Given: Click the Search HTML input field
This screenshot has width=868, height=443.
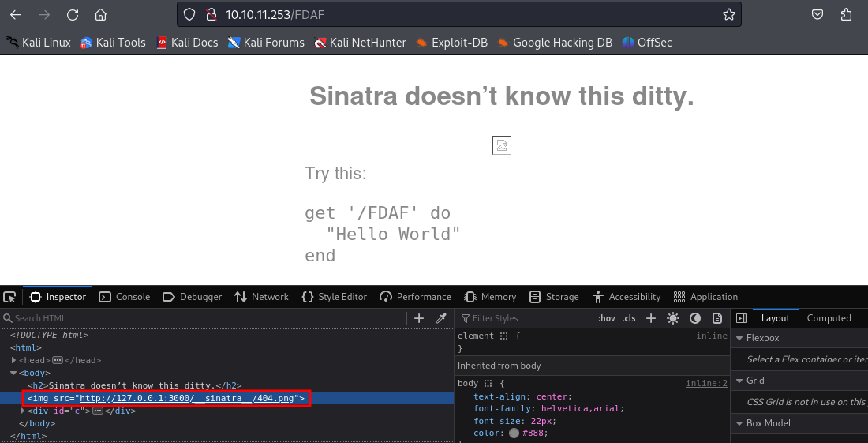Looking at the screenshot, I should point(205,318).
